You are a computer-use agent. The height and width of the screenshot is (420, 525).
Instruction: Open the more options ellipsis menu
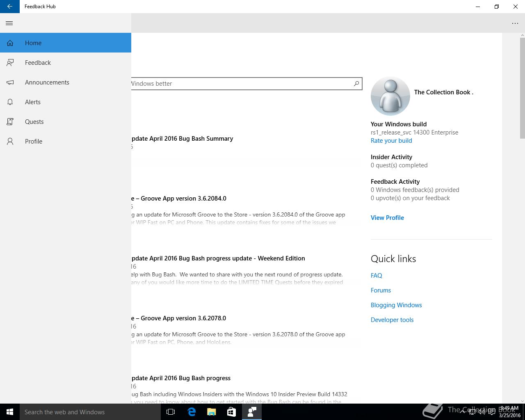point(515,23)
